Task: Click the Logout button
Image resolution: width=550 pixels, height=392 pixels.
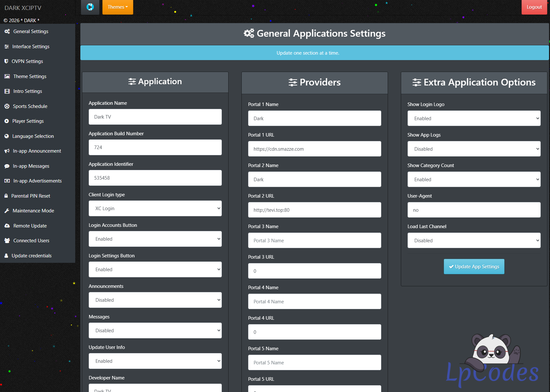Action: coord(534,7)
